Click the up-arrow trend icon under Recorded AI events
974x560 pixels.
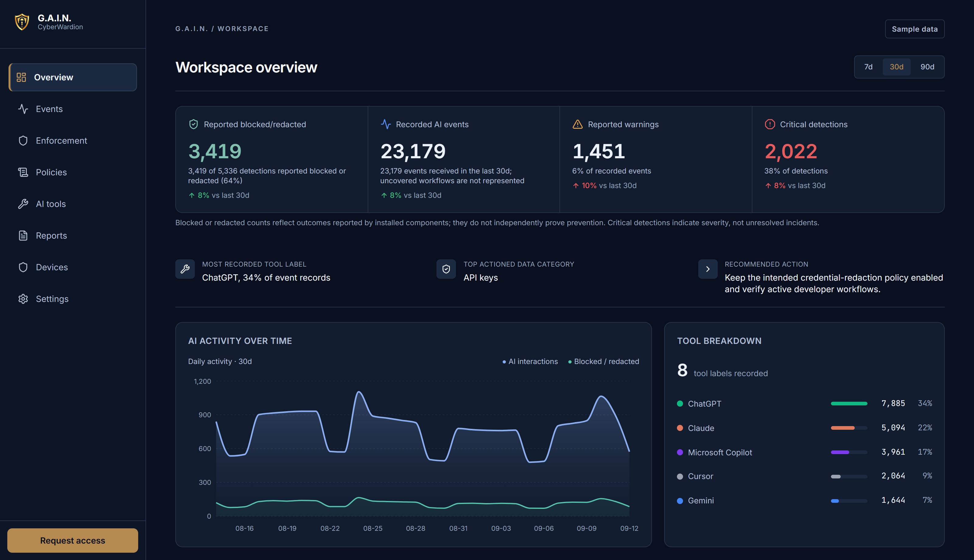click(384, 195)
